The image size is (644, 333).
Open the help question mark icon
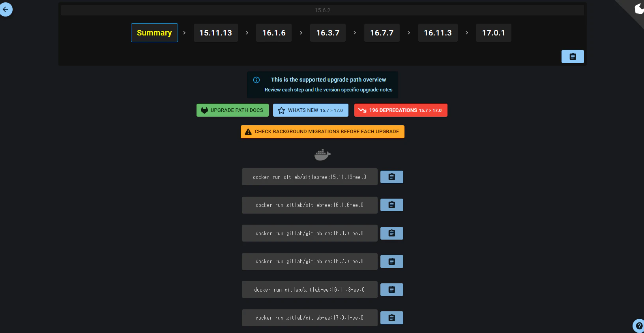pos(639,326)
